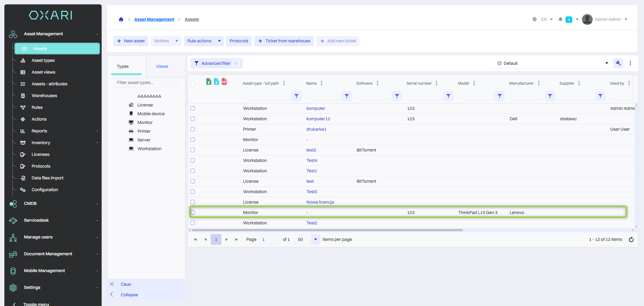
Task: Tick the checkbox for the komputer12 row
Action: coord(193,119)
